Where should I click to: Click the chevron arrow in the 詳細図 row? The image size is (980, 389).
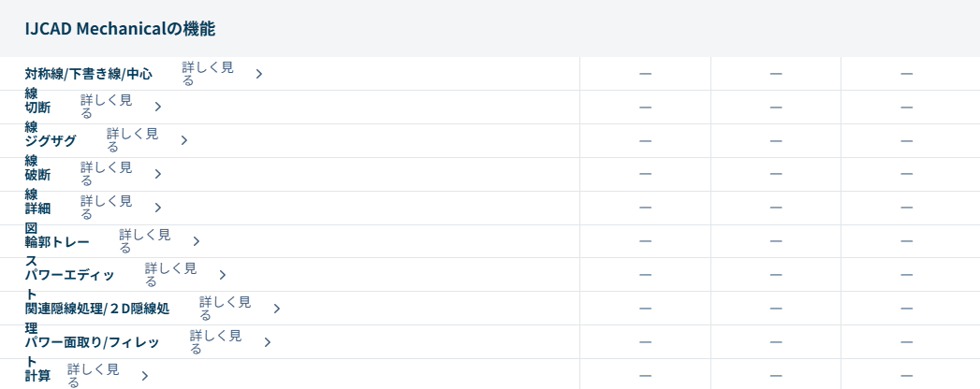pyautogui.click(x=158, y=209)
